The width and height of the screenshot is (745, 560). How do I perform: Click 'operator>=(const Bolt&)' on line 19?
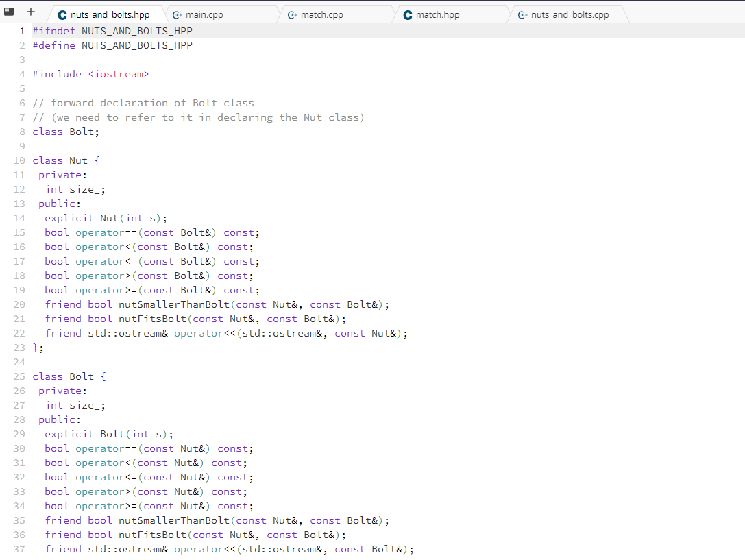146,290
